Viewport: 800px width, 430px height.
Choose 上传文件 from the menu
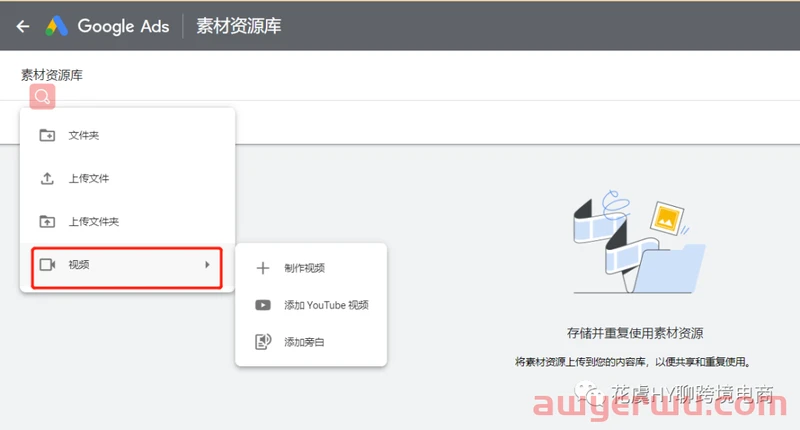click(x=127, y=178)
